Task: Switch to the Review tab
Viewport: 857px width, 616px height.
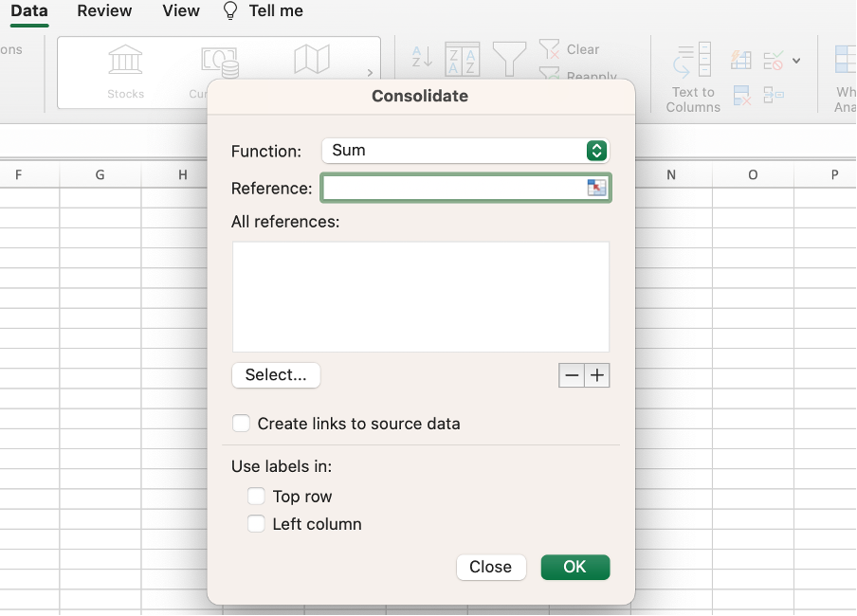Action: 104,11
